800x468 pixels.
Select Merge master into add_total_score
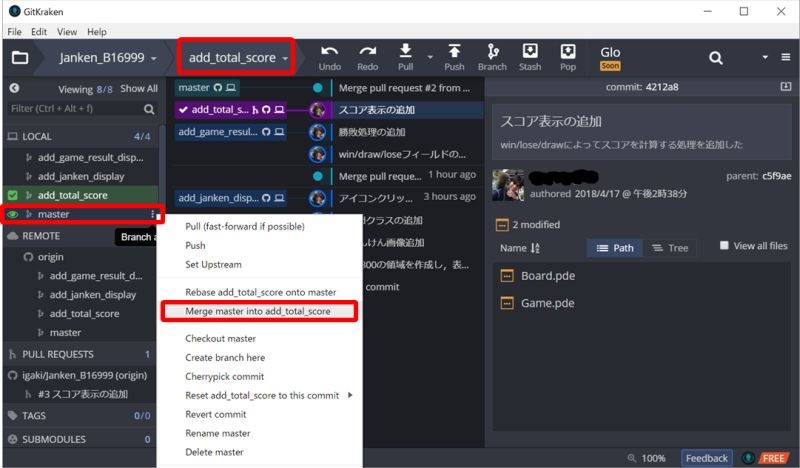258,312
